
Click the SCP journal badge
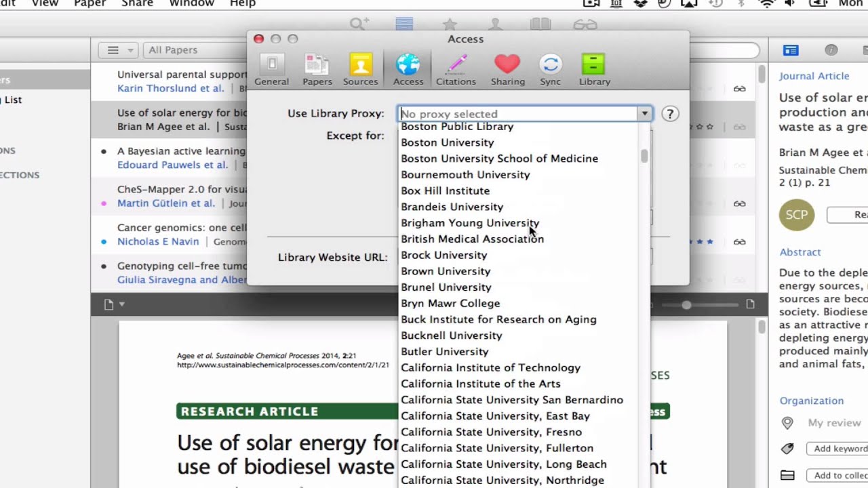point(797,215)
